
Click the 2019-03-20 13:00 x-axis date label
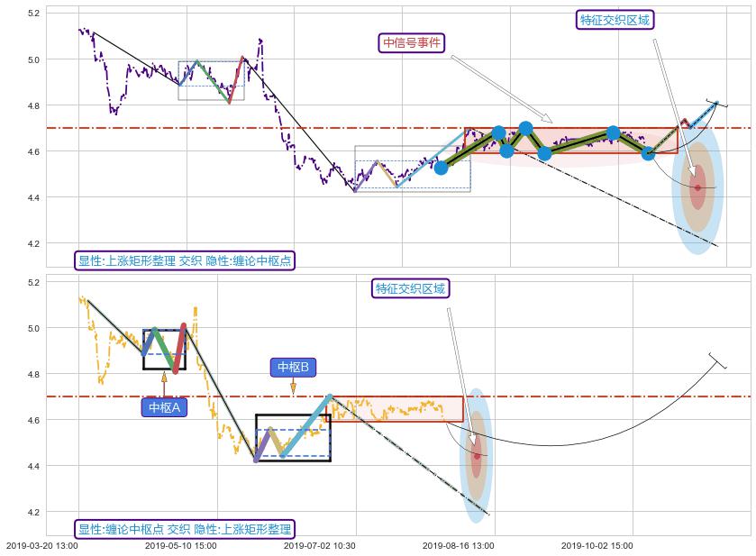41,545
